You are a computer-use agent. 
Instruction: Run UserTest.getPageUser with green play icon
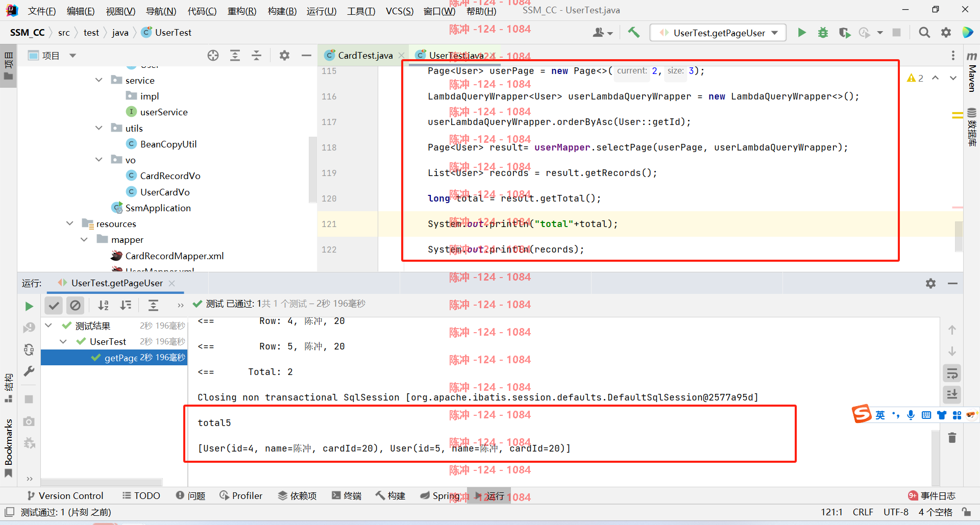[x=802, y=33]
